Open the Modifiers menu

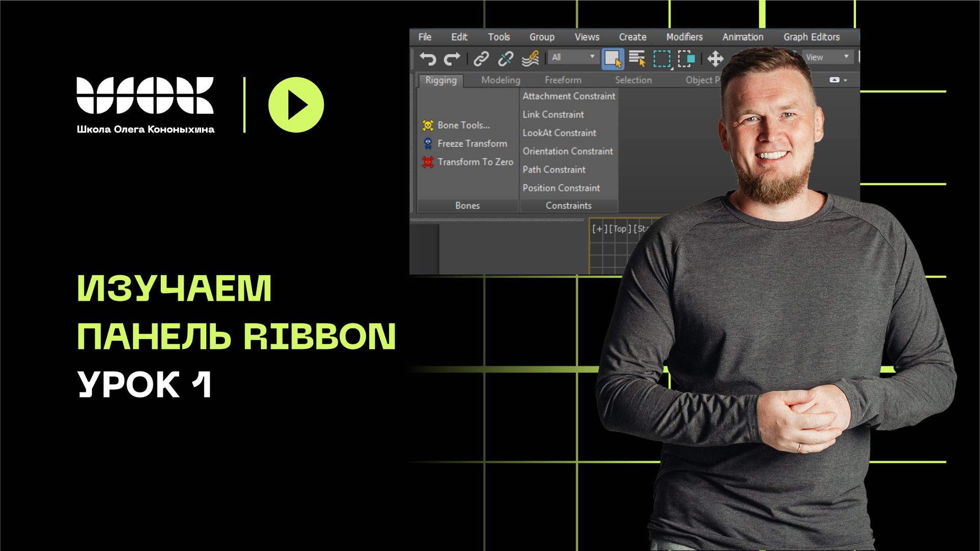684,37
